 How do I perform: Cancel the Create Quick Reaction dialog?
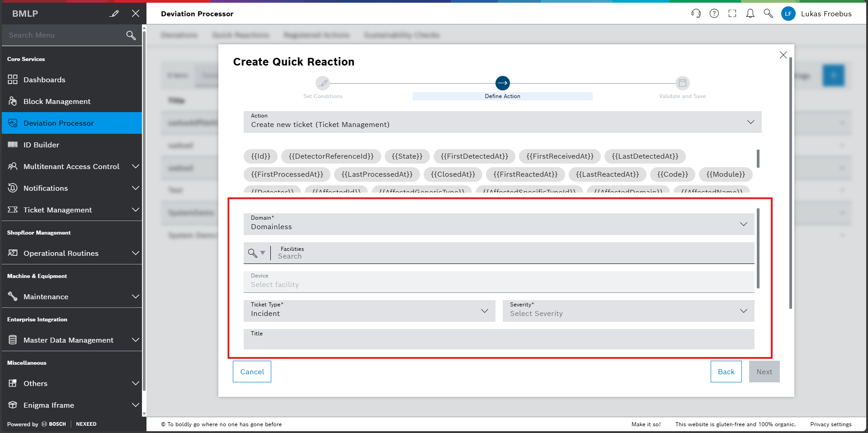pyautogui.click(x=251, y=372)
